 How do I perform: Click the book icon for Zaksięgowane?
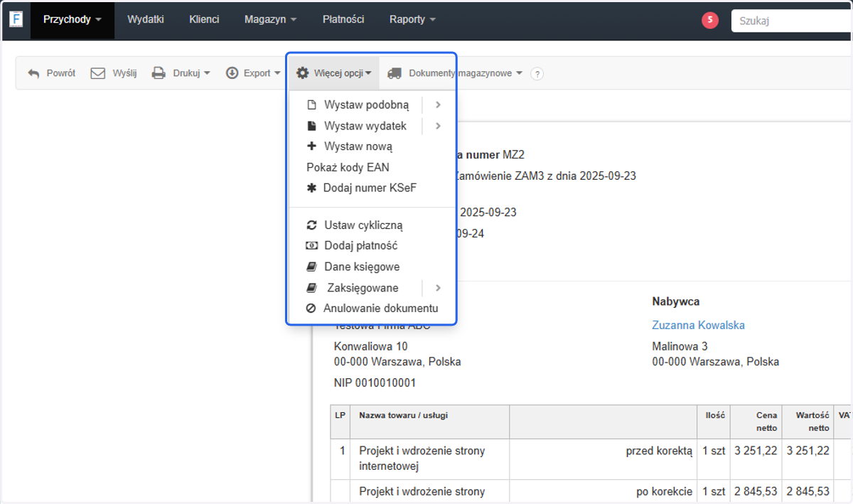[x=311, y=288]
